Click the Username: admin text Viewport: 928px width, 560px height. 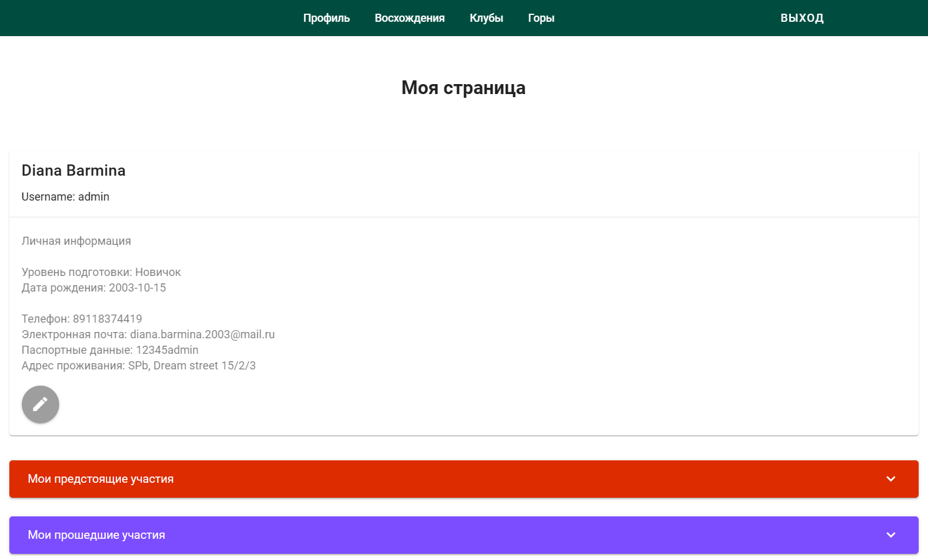pos(65,196)
